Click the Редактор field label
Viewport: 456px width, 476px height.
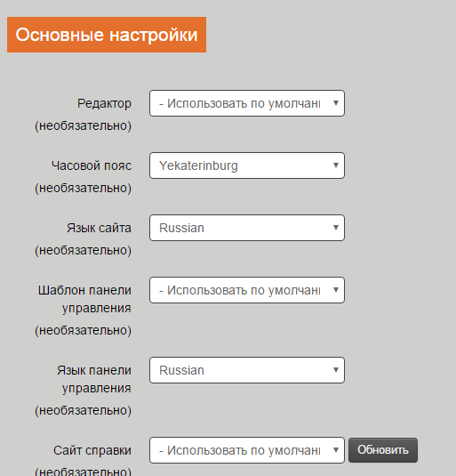pos(104,103)
